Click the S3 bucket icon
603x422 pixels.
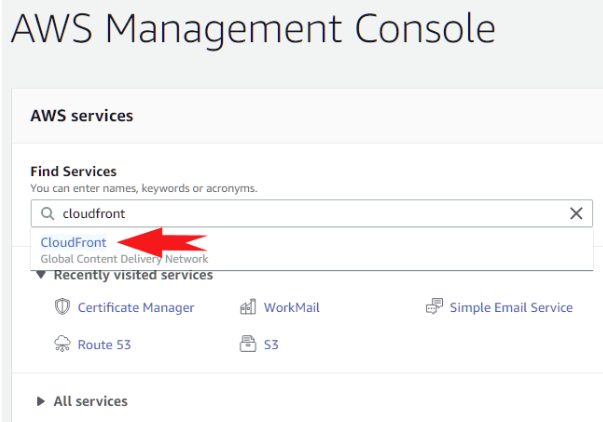248,344
